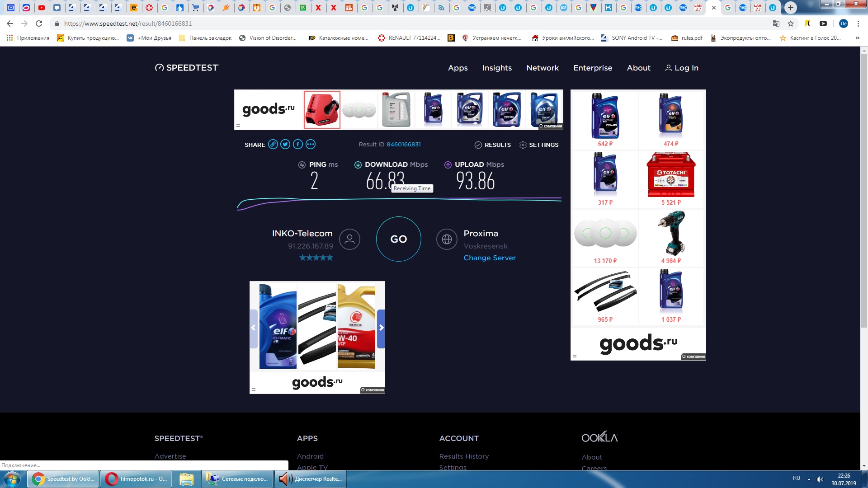The height and width of the screenshot is (488, 868).
Task: Open Android link under APPS footer
Action: pos(310,456)
